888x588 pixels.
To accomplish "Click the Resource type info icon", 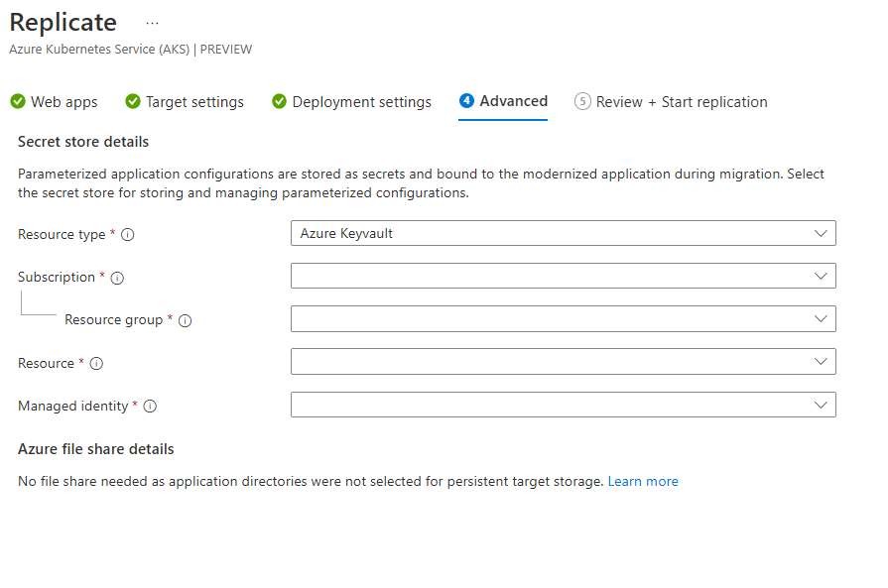I will point(128,235).
